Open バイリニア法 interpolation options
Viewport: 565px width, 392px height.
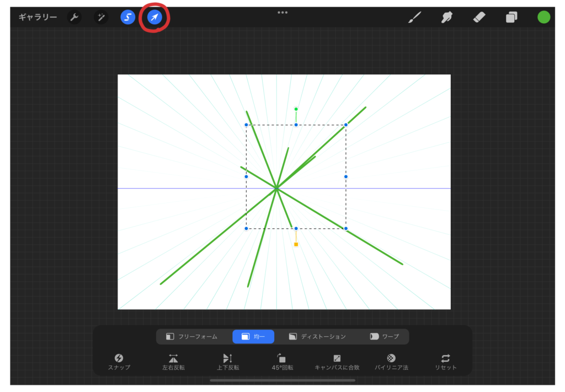click(x=391, y=362)
